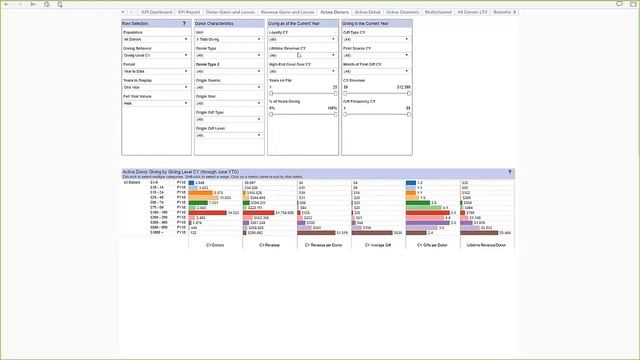Expand the Month of First Gift CY dropdown

(x=376, y=71)
